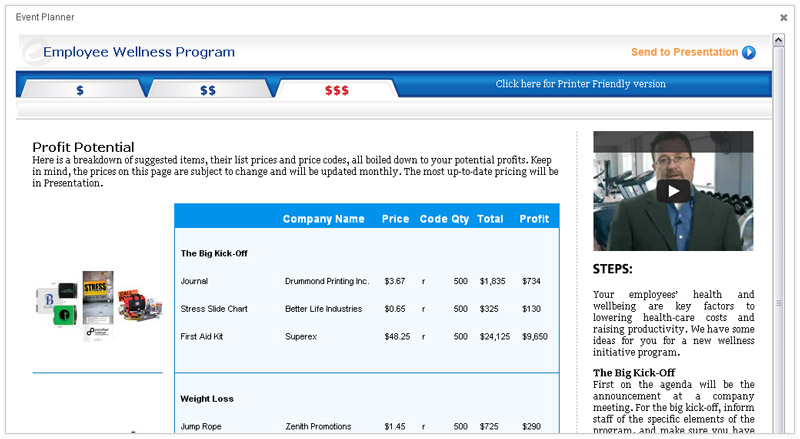Click the Send to Presentation arrow icon
The height and width of the screenshot is (439, 800).
coord(748,52)
